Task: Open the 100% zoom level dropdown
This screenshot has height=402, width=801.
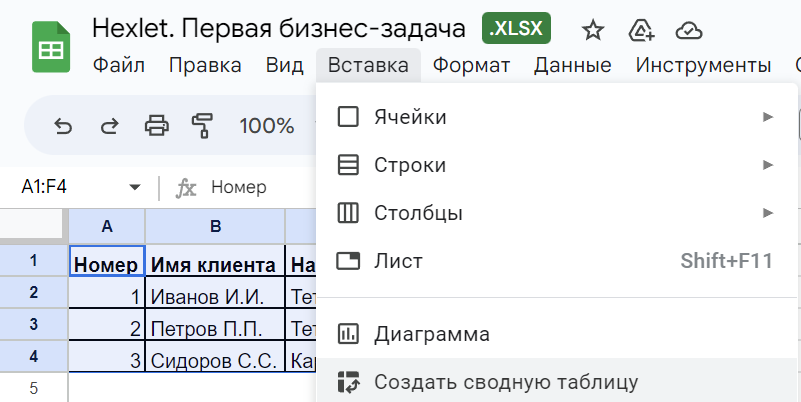Action: click(x=267, y=126)
